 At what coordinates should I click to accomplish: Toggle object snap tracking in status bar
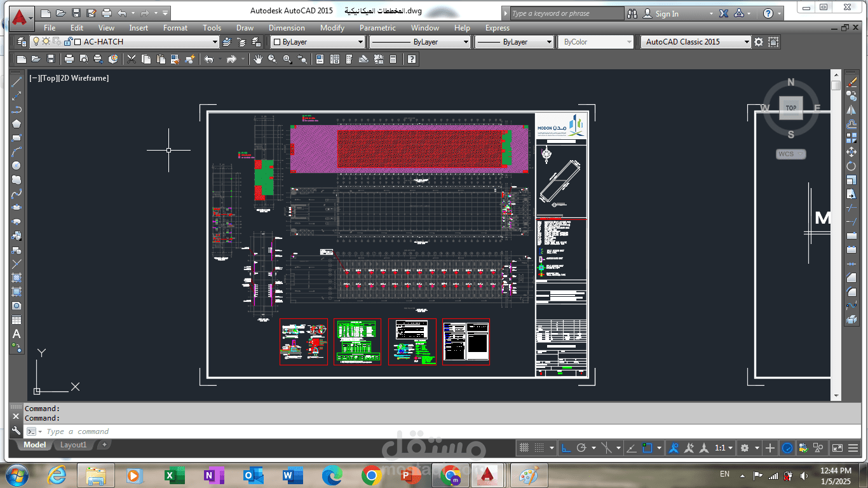632,448
